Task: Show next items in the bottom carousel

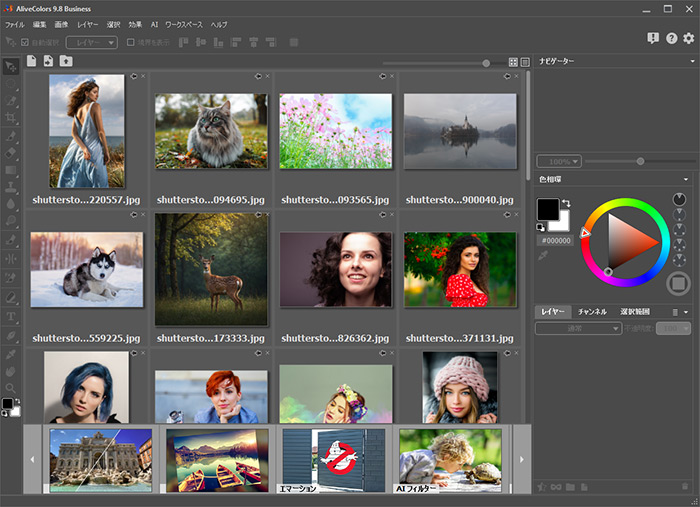Action: 521,459
